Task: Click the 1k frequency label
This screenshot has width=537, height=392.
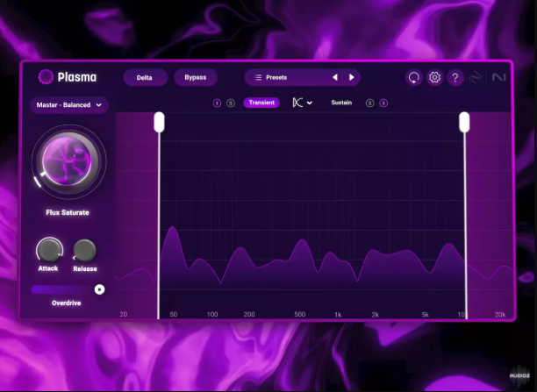Action: click(x=338, y=315)
